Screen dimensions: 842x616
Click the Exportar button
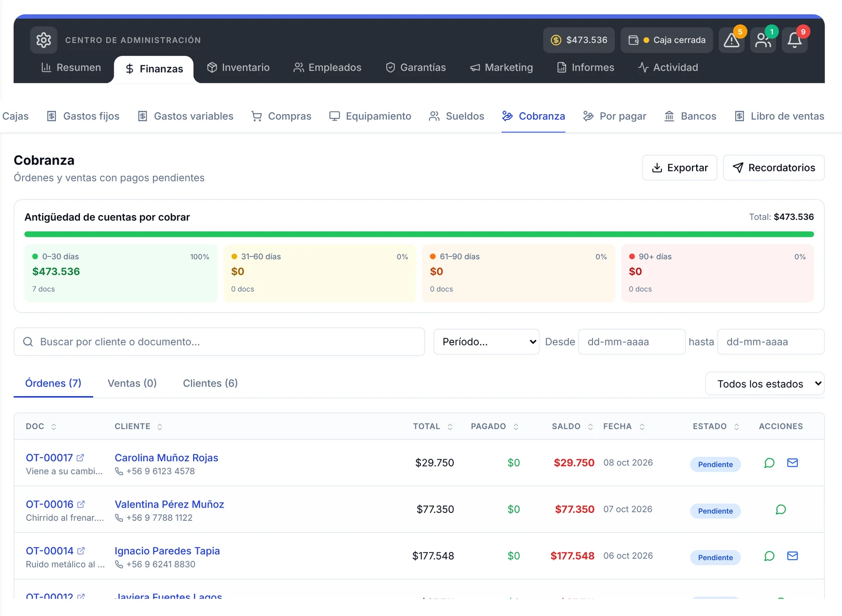pyautogui.click(x=679, y=168)
